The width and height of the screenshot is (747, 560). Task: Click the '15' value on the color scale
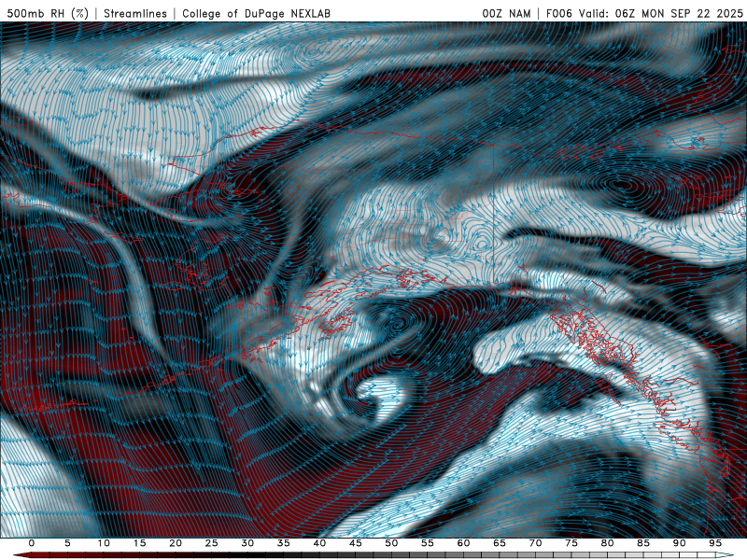click(139, 543)
